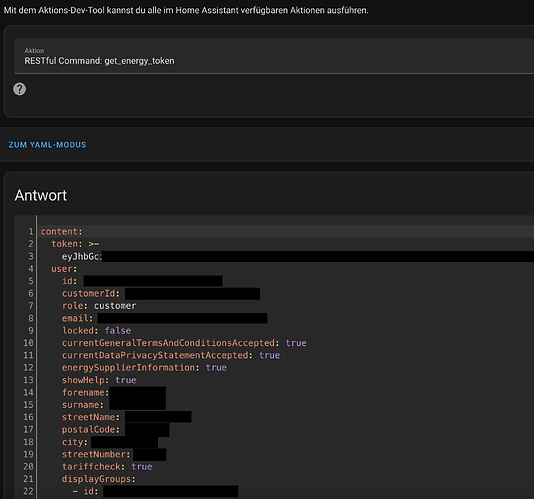Click the 'showHelp: true' line

pyautogui.click(x=99, y=380)
